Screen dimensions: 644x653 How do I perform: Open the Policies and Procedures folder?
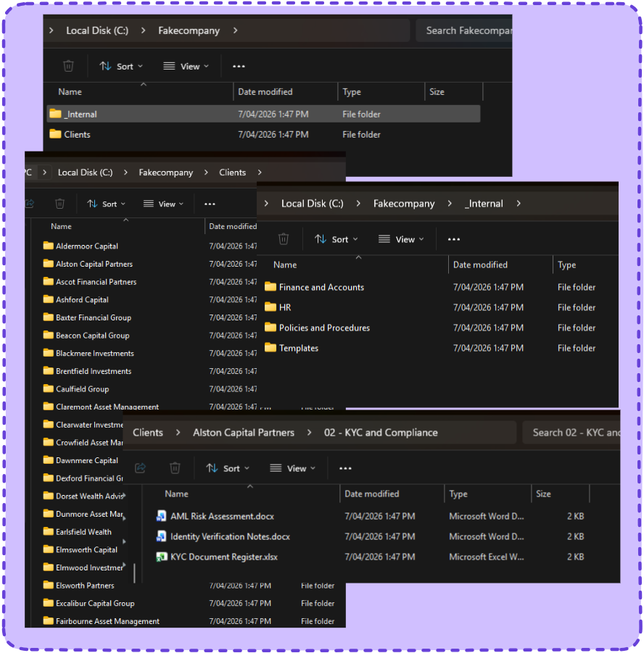(324, 328)
